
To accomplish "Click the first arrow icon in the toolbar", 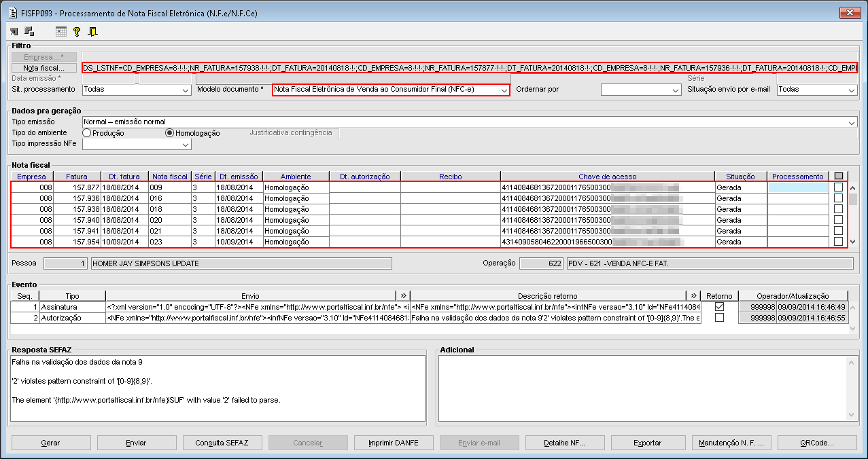I will coord(14,31).
